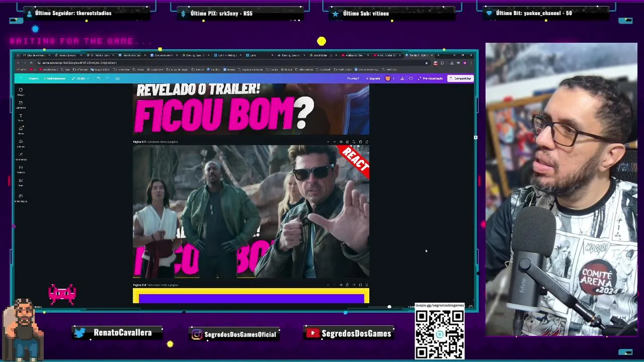The width and height of the screenshot is (644, 362).
Task: Move page 218 up with chevron
Action: (328, 285)
